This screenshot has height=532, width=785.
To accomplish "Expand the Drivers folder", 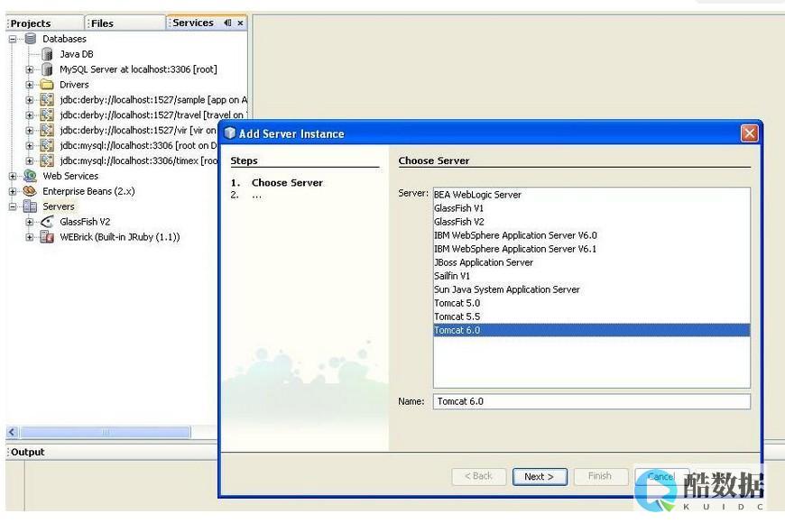I will click(30, 85).
